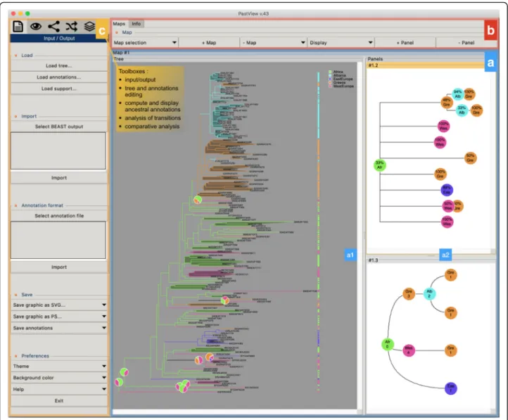Click the BEAST output list box
508x420 pixels.
pyautogui.click(x=58, y=151)
